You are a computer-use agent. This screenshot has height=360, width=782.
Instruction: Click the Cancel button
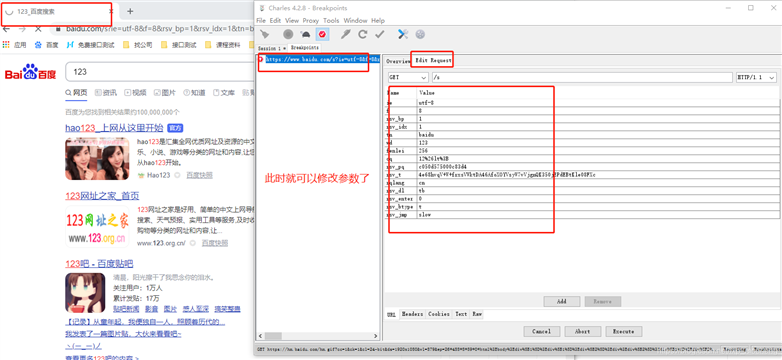coord(542,331)
